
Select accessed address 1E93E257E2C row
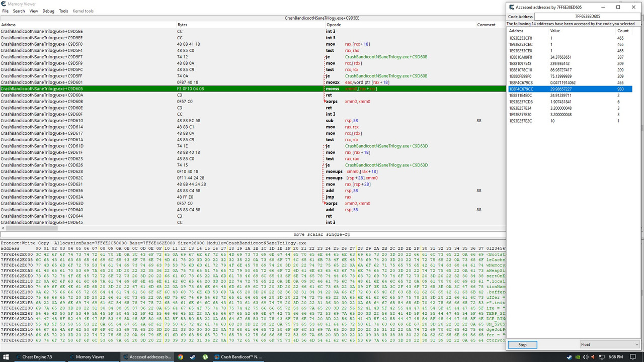point(570,121)
